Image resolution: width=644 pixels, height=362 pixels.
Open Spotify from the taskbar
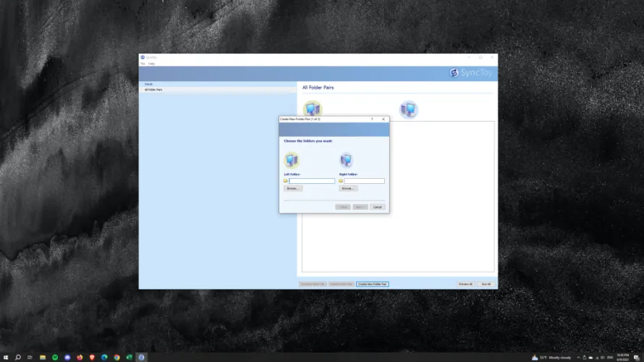[x=55, y=357]
